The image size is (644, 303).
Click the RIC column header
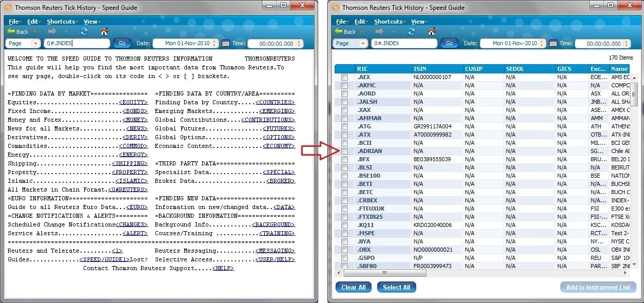point(383,69)
